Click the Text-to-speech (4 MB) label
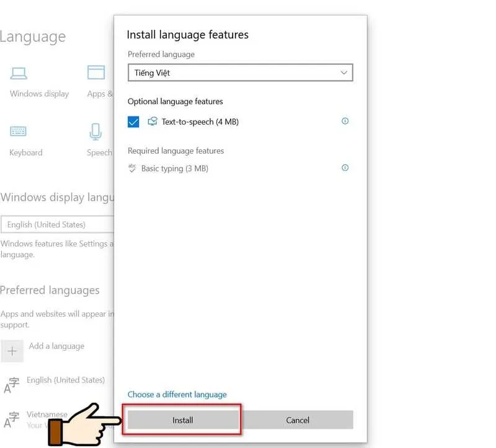 200,122
